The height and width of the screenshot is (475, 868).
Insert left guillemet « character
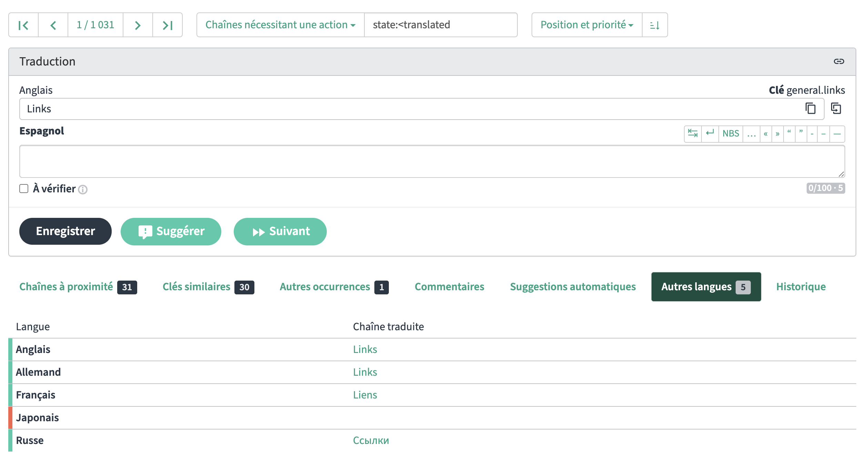[766, 133]
